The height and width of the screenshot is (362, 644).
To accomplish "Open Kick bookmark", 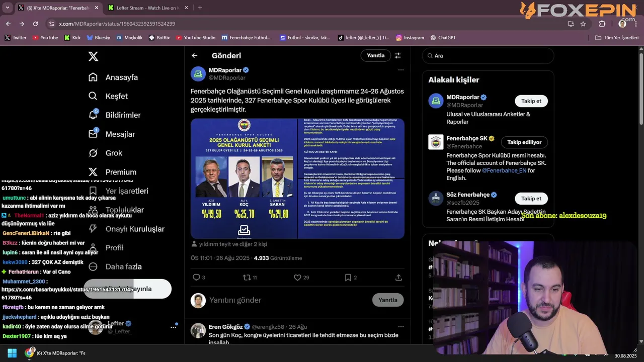I will tap(72, 38).
